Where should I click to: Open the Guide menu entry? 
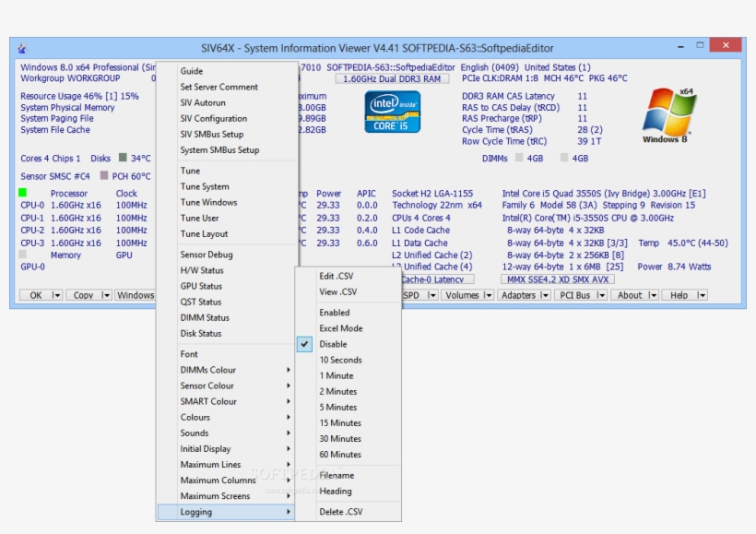coord(226,71)
